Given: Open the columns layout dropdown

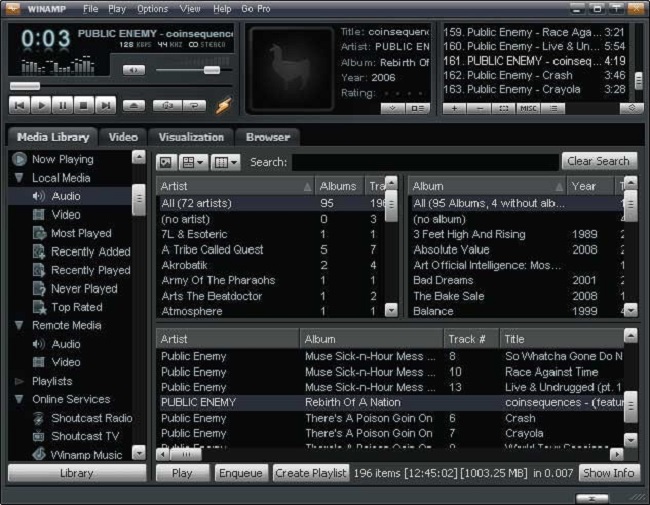Looking at the screenshot, I should coord(225,163).
